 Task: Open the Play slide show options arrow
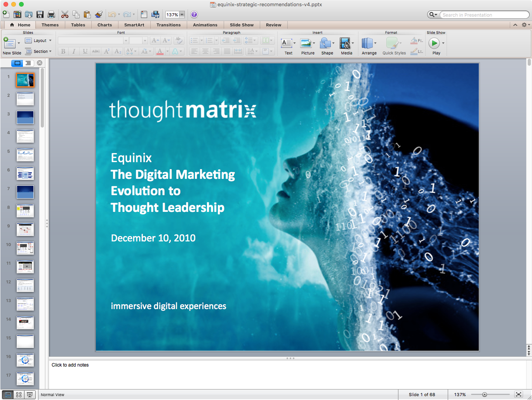pos(443,43)
